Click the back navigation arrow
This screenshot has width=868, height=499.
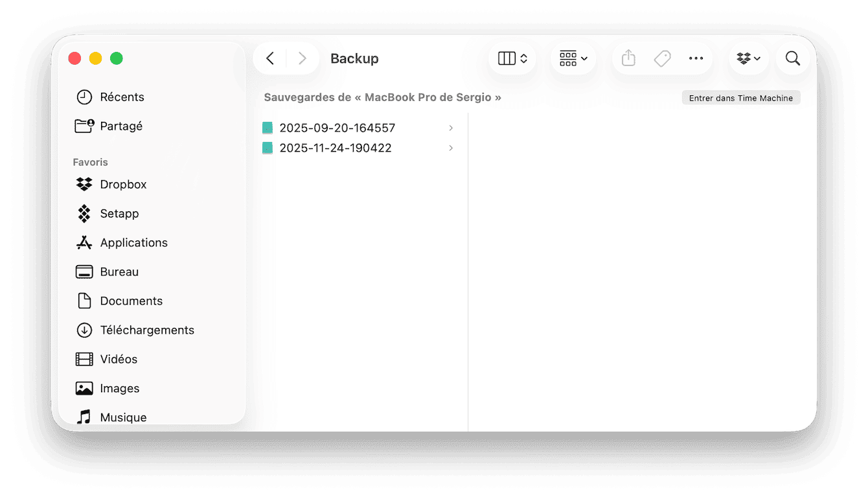(270, 58)
